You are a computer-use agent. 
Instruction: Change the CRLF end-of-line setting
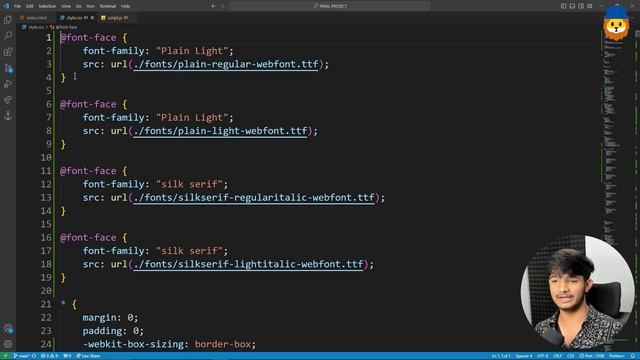(x=557, y=356)
